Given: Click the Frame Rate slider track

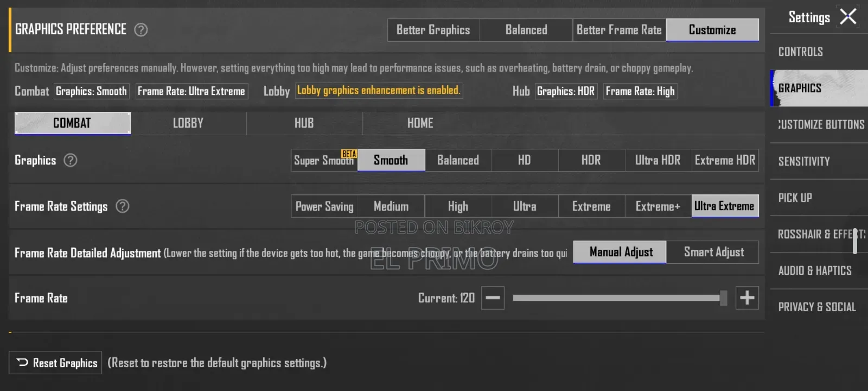Looking at the screenshot, I should pos(620,298).
